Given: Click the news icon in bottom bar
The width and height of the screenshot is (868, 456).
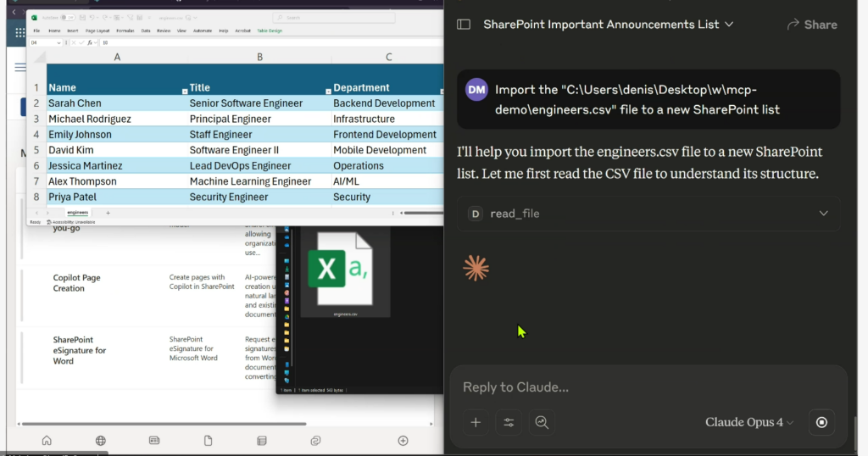Looking at the screenshot, I should tap(154, 441).
